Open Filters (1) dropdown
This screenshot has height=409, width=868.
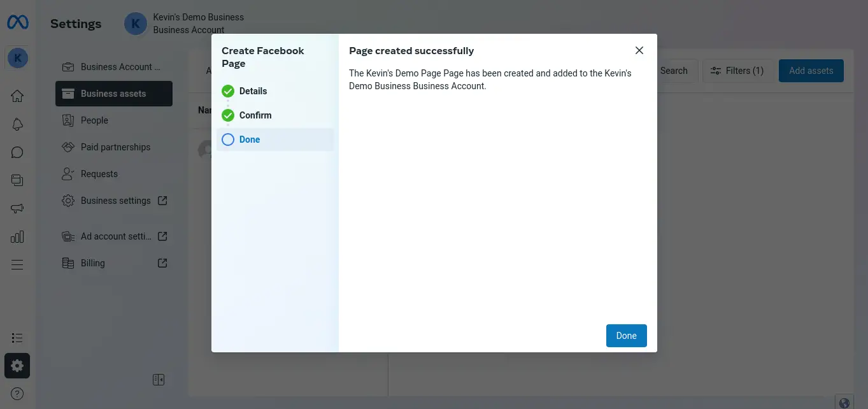point(737,71)
